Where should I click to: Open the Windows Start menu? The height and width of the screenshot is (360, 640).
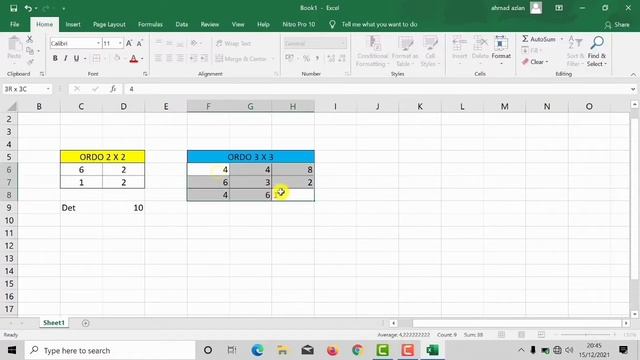[x=12, y=350]
